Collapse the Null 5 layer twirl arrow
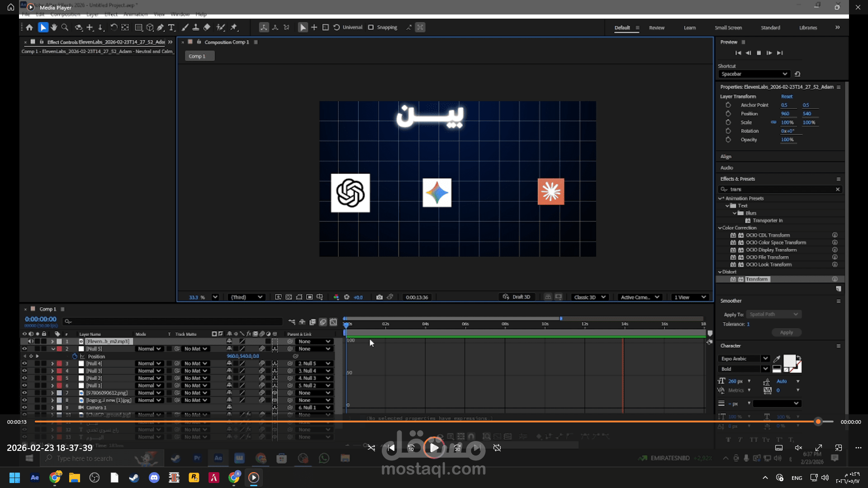The image size is (868, 488). click(53, 349)
